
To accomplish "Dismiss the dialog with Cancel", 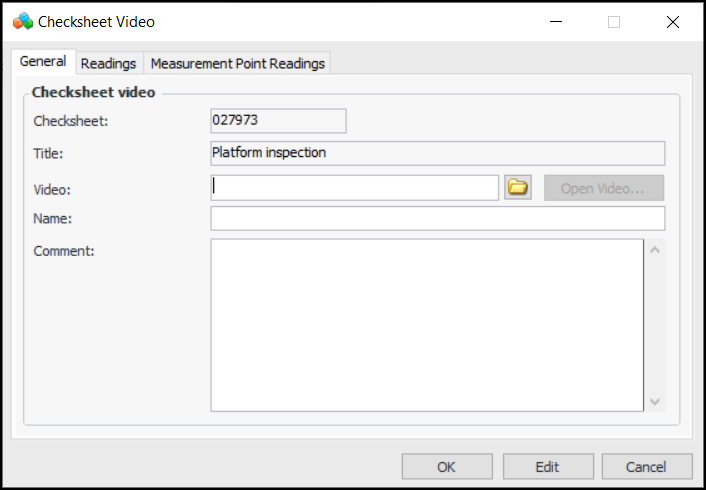I will pyautogui.click(x=646, y=466).
